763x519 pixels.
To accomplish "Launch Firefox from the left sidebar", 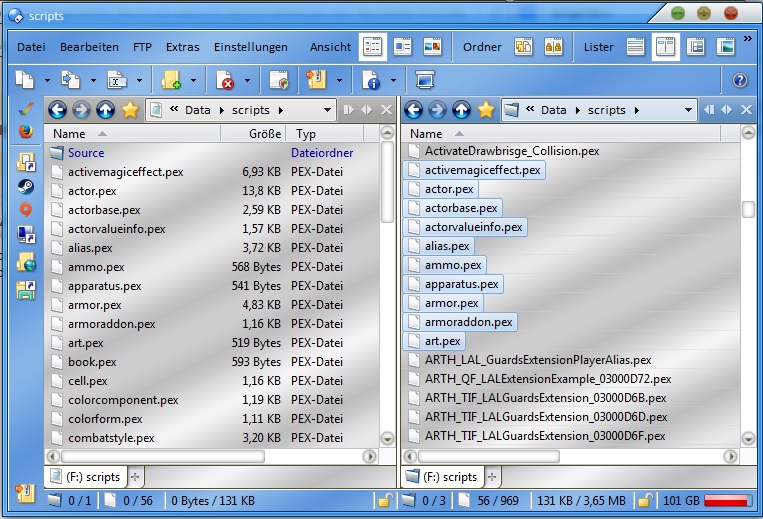I will pyautogui.click(x=26, y=130).
